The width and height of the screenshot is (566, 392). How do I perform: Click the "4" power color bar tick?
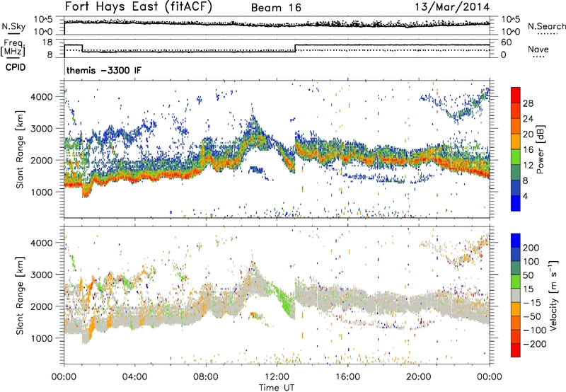tap(526, 196)
